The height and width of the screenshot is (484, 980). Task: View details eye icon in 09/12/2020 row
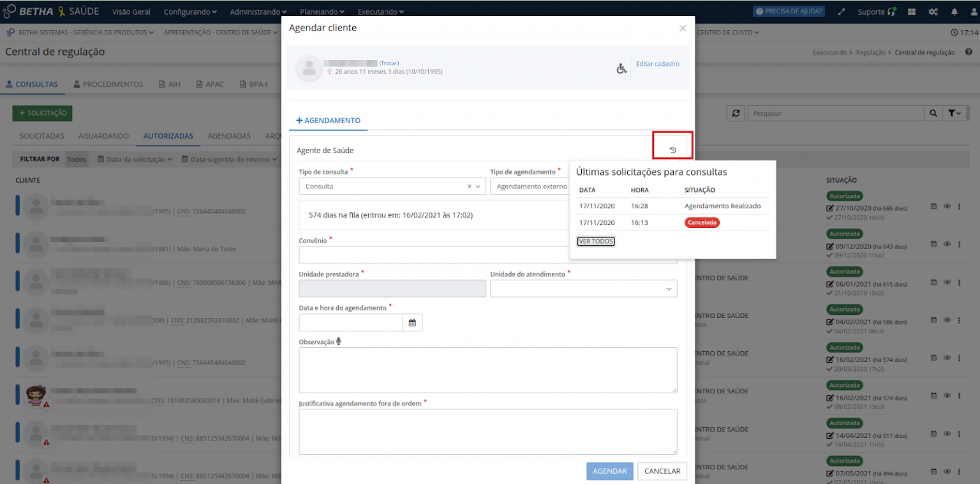pos(947,244)
